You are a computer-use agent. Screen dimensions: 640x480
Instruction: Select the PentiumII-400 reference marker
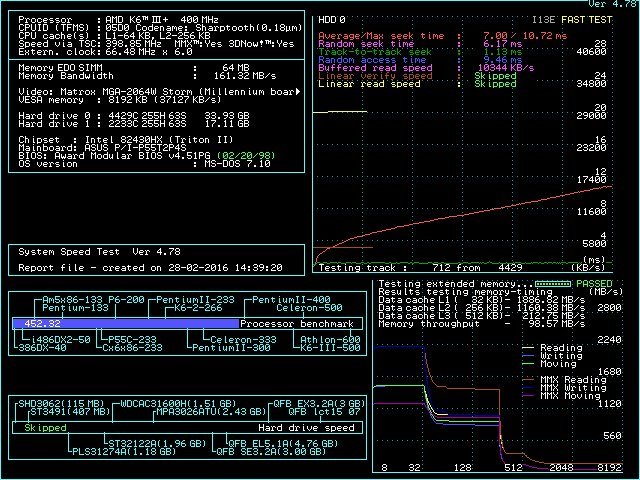(290, 300)
